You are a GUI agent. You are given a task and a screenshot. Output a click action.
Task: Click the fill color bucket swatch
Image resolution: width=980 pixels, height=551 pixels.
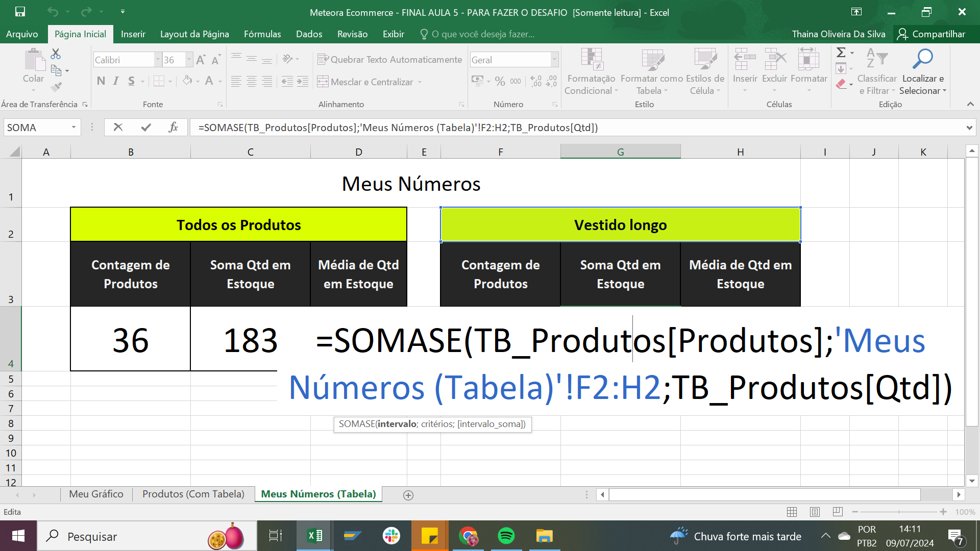(x=187, y=81)
